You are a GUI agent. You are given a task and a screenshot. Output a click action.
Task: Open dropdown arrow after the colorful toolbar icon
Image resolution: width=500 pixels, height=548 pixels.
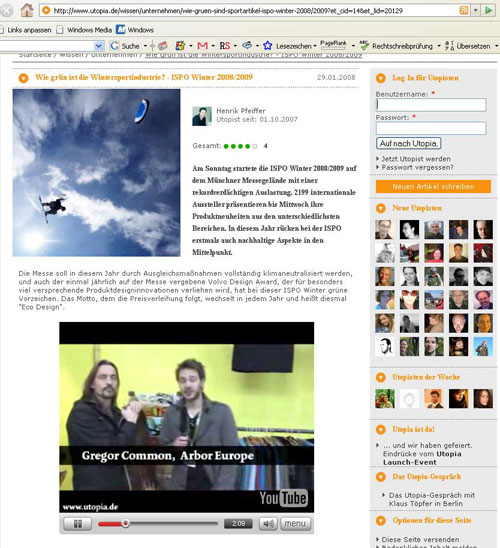point(191,46)
